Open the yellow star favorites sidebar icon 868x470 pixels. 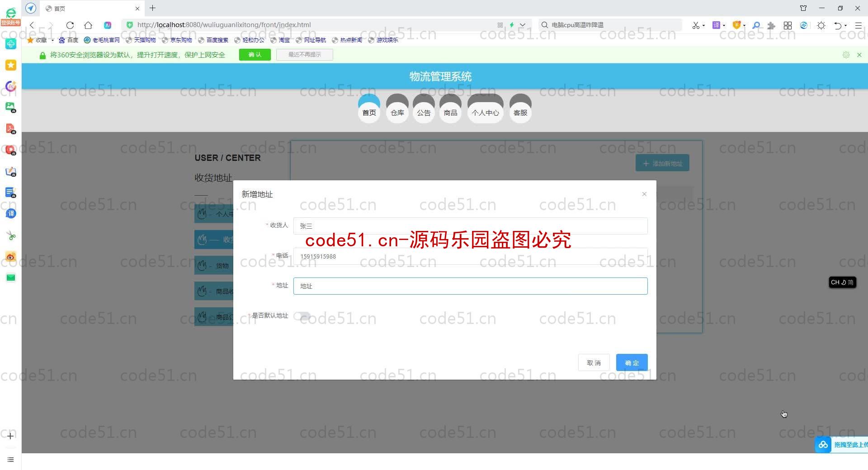click(x=11, y=65)
